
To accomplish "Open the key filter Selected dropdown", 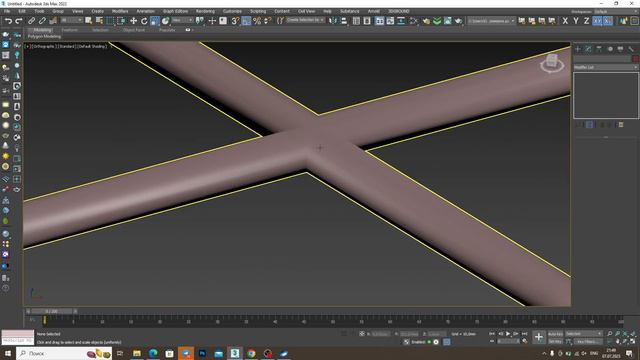I will coord(584,334).
